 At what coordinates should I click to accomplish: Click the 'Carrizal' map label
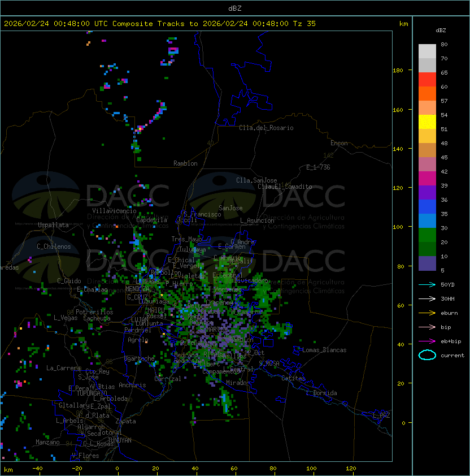coord(168,379)
